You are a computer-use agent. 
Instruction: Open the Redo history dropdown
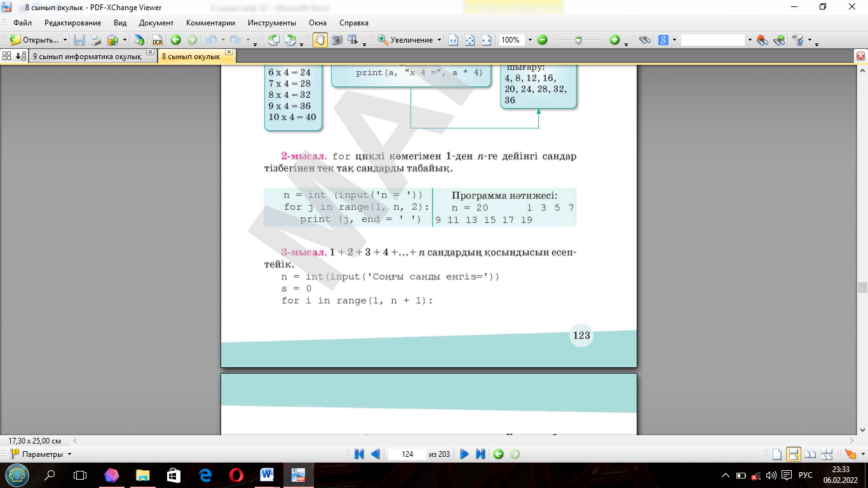pos(247,40)
